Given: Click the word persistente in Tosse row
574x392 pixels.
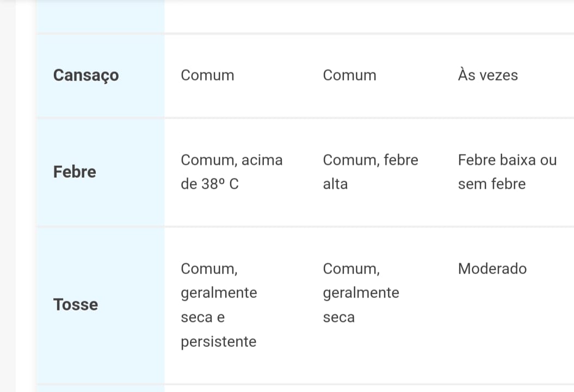Looking at the screenshot, I should coord(218,342).
